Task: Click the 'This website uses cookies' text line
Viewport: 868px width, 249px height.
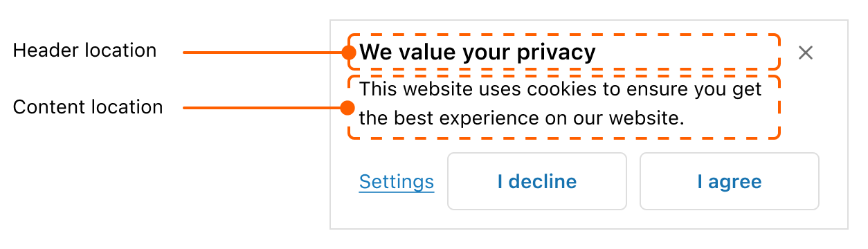Action: pos(561,89)
